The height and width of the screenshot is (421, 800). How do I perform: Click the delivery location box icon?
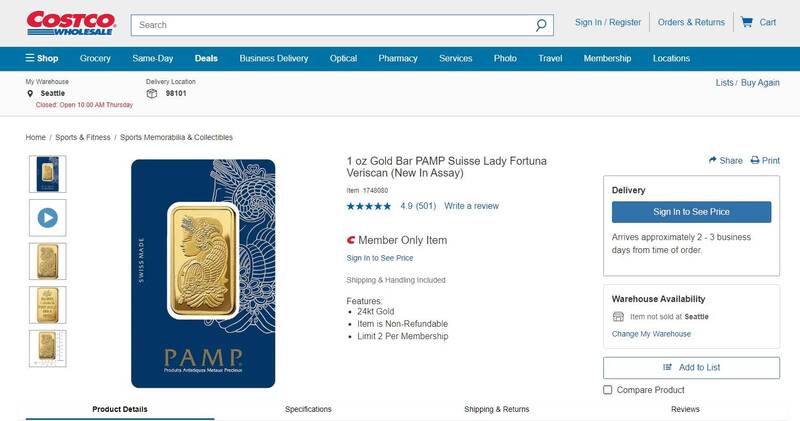pos(152,93)
